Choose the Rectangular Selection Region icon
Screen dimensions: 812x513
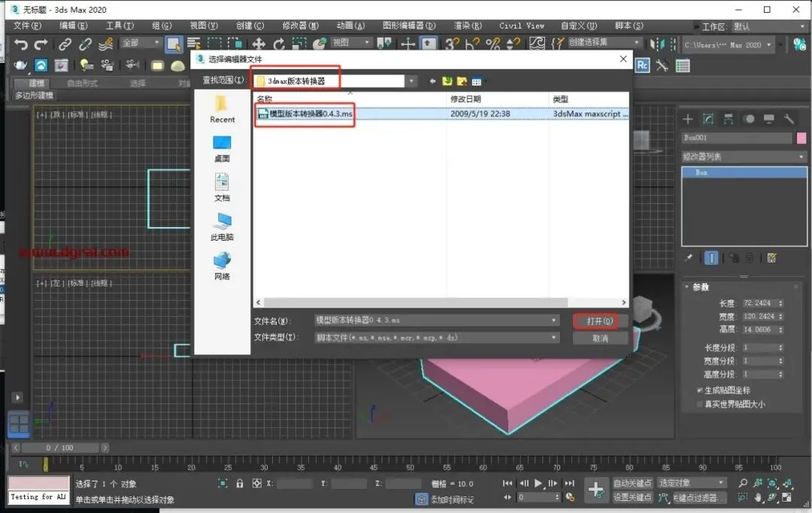(214, 44)
